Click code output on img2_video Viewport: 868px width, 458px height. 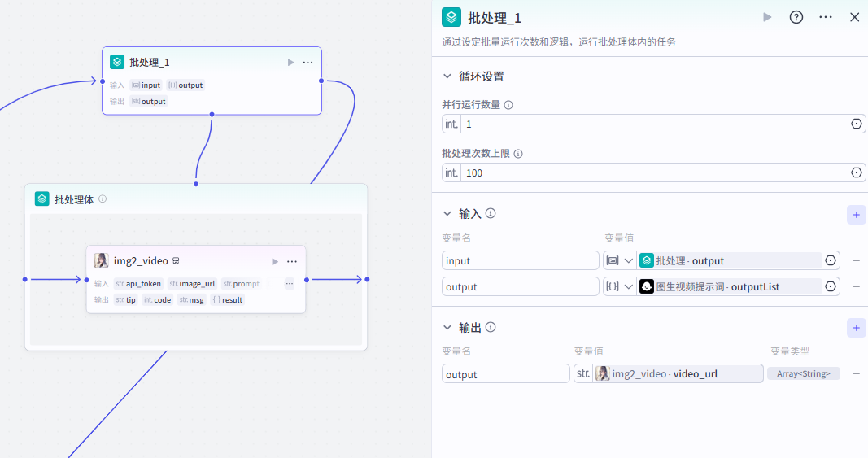click(157, 299)
